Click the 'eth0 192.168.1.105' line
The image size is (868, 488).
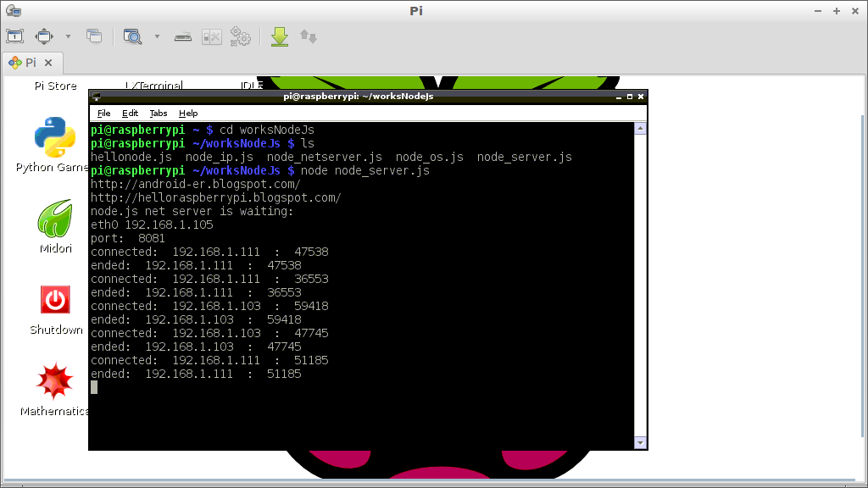tap(152, 225)
